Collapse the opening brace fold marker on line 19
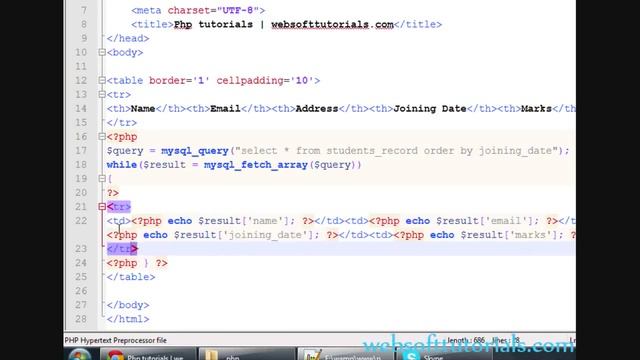640x360 pixels. click(102, 178)
